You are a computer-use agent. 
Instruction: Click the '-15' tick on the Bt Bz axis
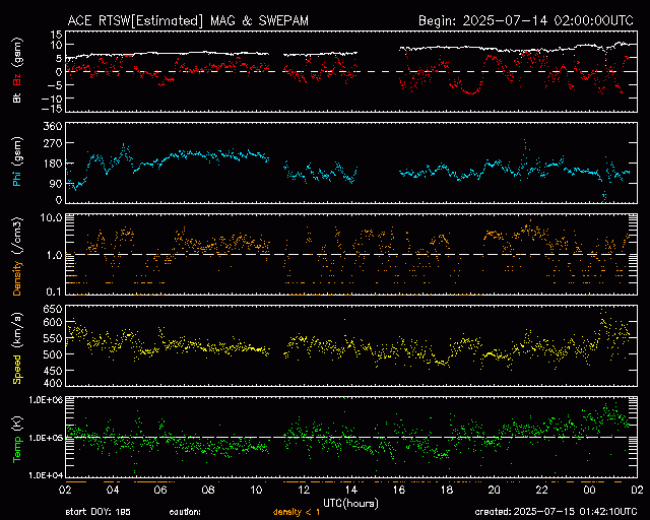(x=51, y=109)
